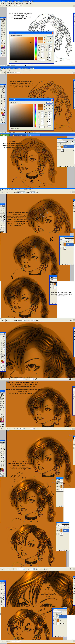Click Custom in Color Picker over line art
The width and height of the screenshot is (75, 644).
pyautogui.click(x=50, y=42)
